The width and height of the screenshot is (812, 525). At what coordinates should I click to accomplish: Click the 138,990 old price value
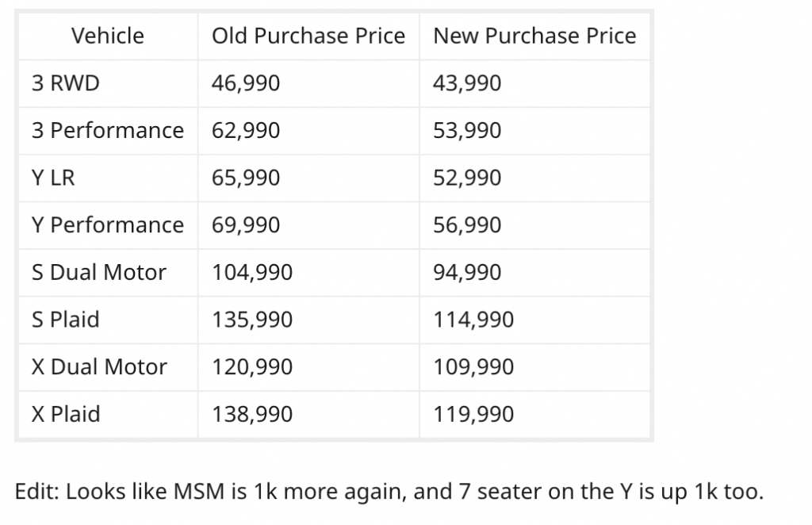pyautogui.click(x=252, y=414)
